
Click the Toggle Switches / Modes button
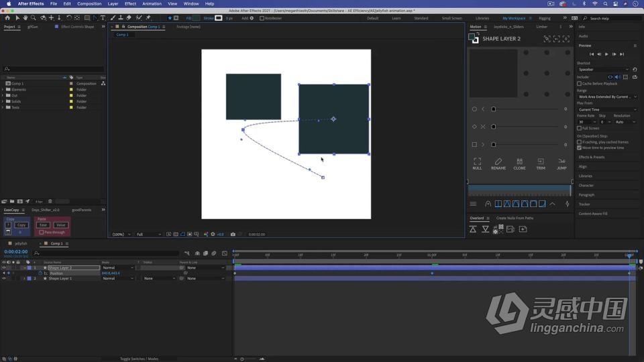(x=140, y=359)
